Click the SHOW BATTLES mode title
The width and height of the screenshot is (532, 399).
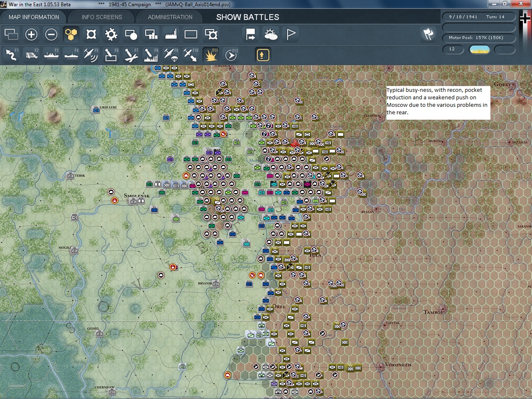click(248, 17)
